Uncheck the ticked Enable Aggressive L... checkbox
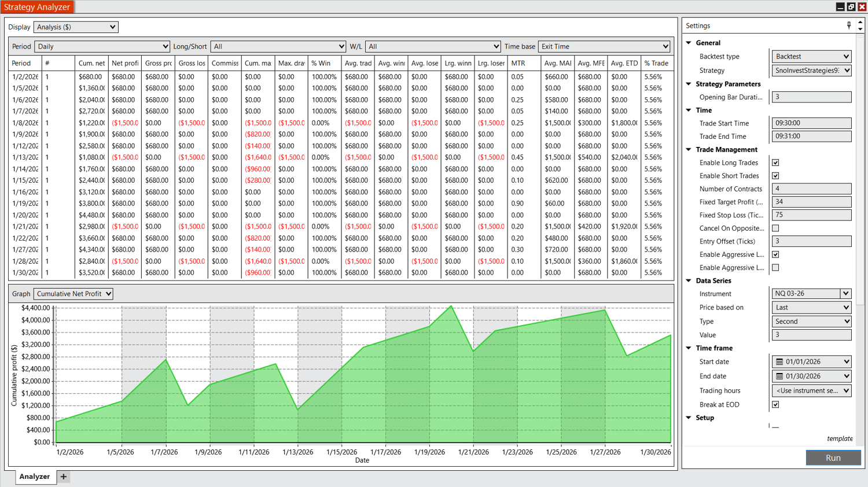This screenshot has height=487, width=868. pos(775,254)
